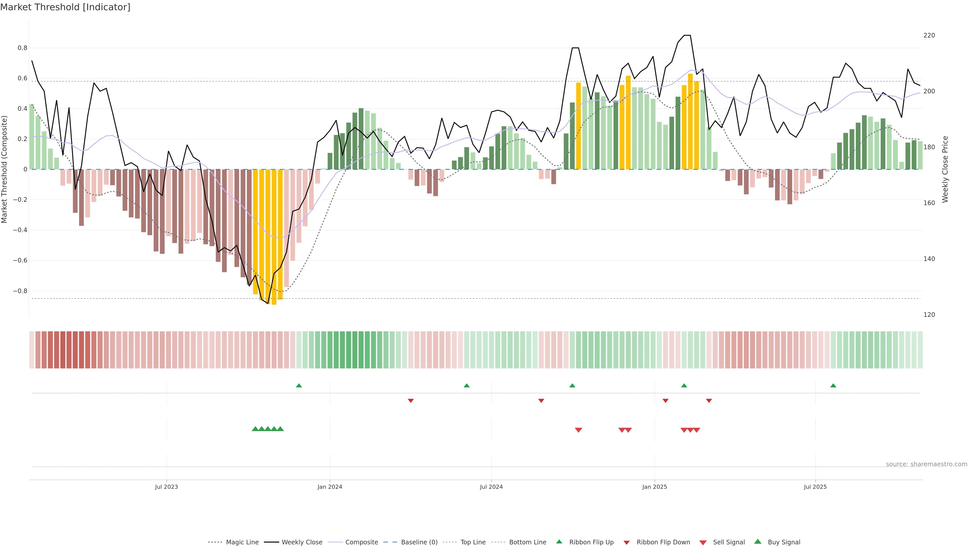The image size is (980, 551).
Task: Toggle the Magic Line legend entry
Action: (x=242, y=542)
